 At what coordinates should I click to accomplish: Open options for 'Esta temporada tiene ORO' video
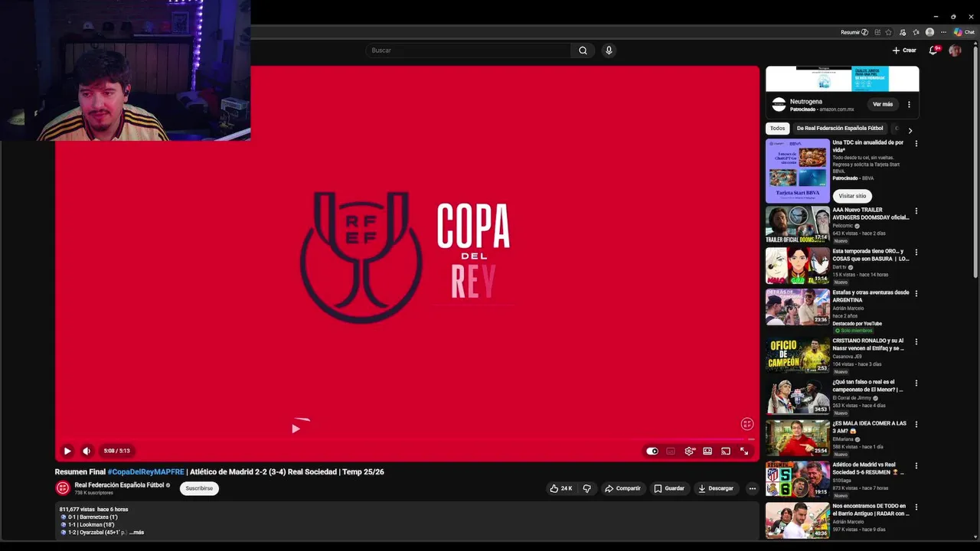click(x=916, y=253)
